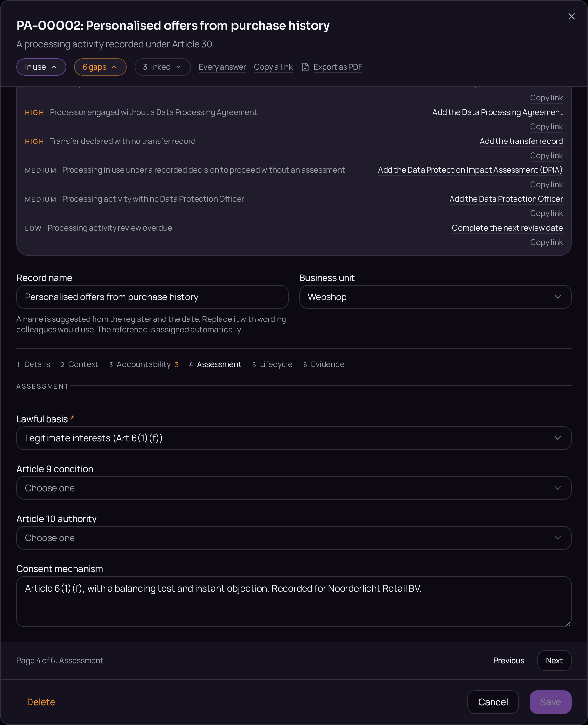The image size is (588, 725).
Task: Click Copy a link in the header
Action: coord(273,67)
